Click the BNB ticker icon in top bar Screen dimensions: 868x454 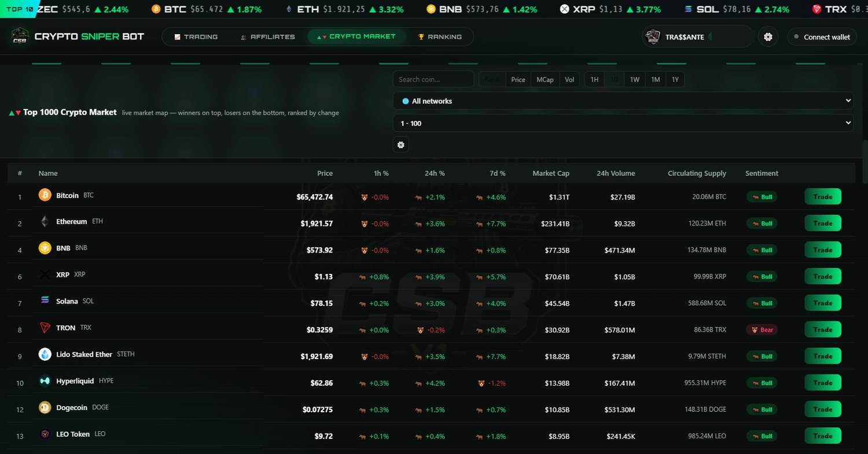pos(431,9)
